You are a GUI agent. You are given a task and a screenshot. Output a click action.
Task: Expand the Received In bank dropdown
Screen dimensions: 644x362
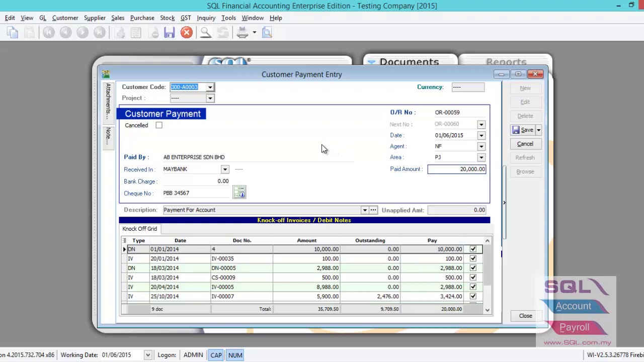tap(225, 169)
